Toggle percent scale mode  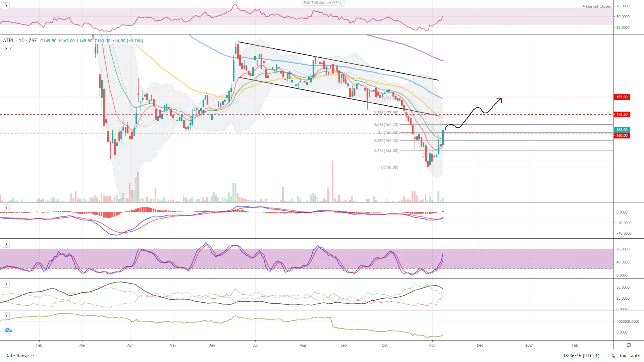(612, 356)
